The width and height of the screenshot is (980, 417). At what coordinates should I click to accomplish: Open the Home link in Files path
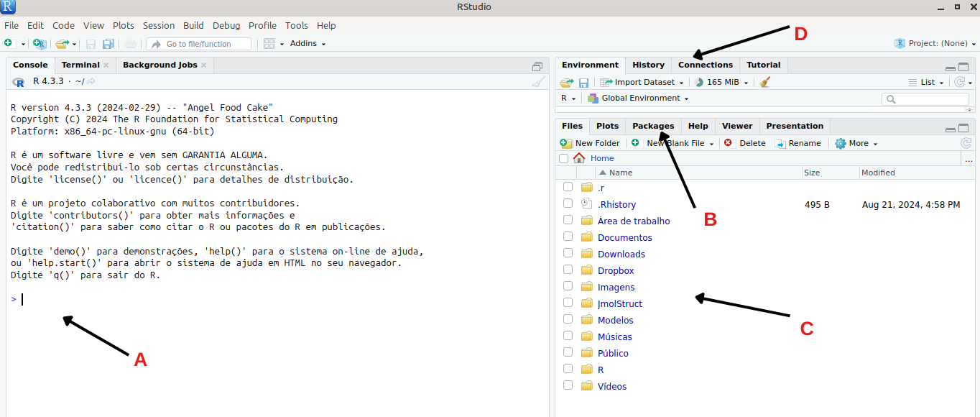point(602,158)
